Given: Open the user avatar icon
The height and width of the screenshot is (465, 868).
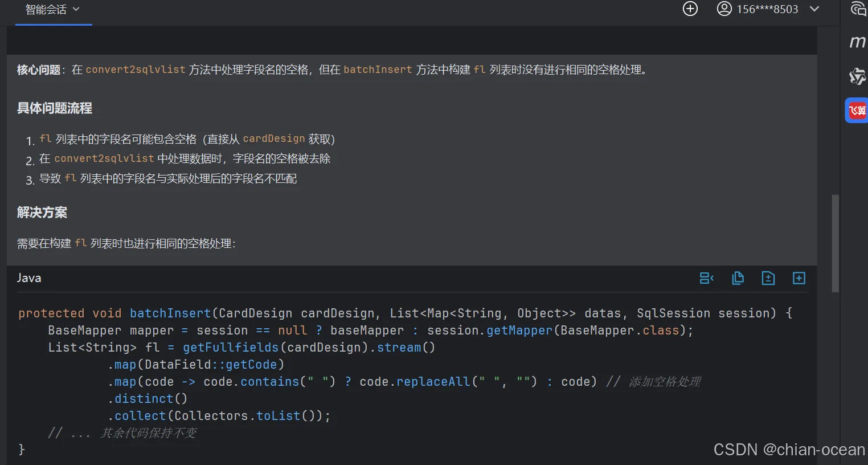Looking at the screenshot, I should pos(724,9).
